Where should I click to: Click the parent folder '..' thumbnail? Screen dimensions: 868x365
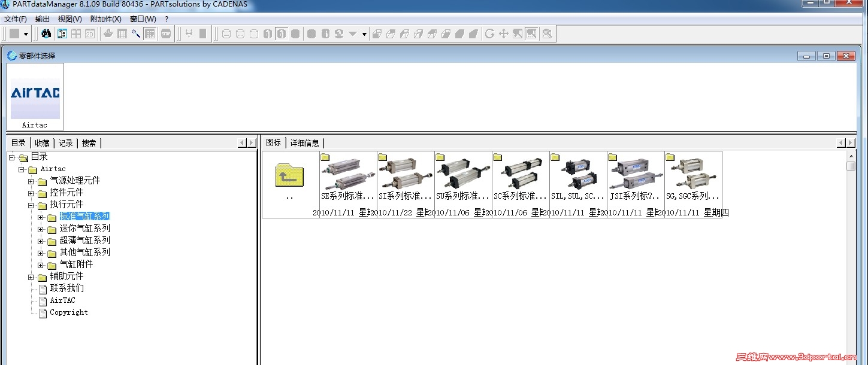tap(290, 184)
